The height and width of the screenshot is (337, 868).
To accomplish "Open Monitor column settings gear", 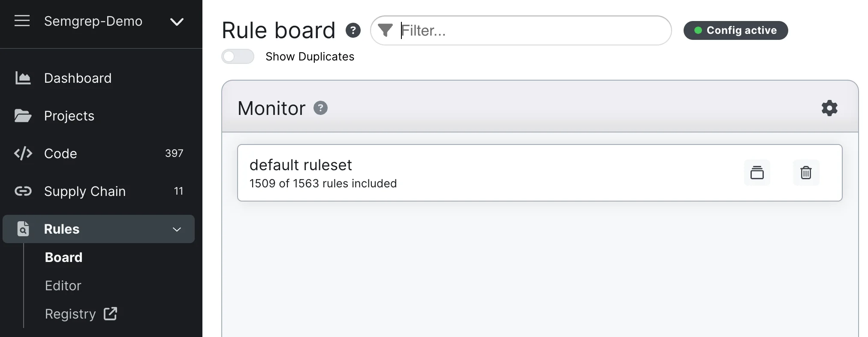I will pyautogui.click(x=829, y=108).
